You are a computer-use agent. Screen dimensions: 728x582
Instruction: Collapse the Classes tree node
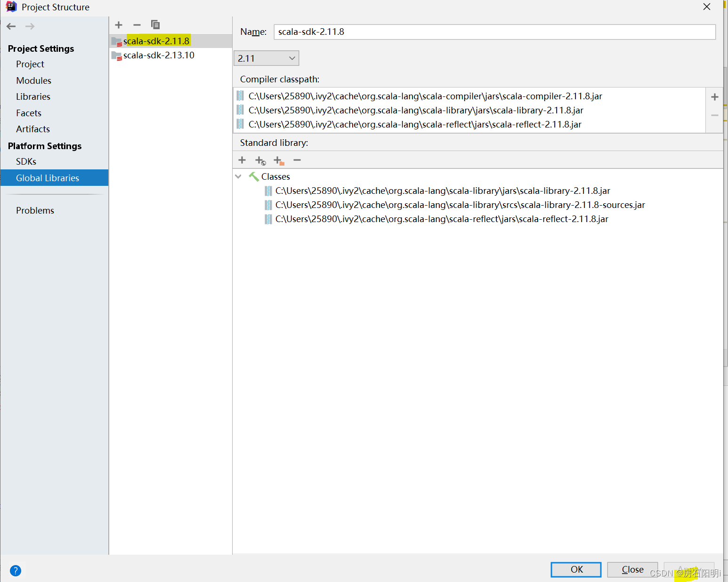pyautogui.click(x=238, y=176)
